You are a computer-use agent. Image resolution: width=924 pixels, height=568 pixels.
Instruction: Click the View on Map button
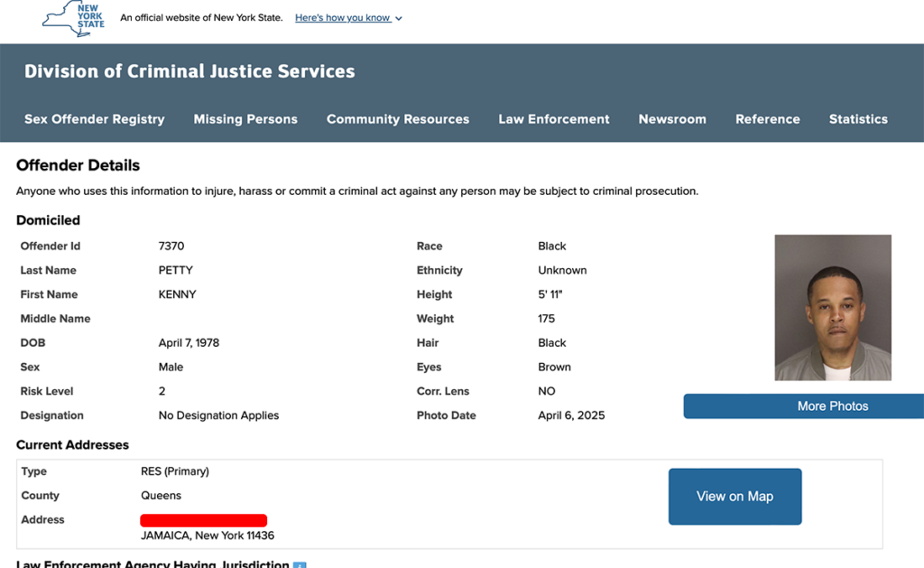click(735, 497)
